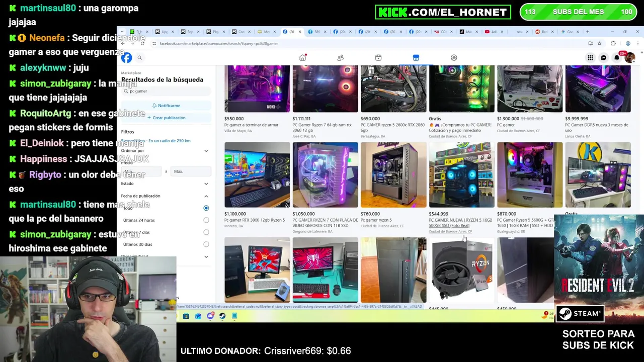Click the Facebook logo

126,58
